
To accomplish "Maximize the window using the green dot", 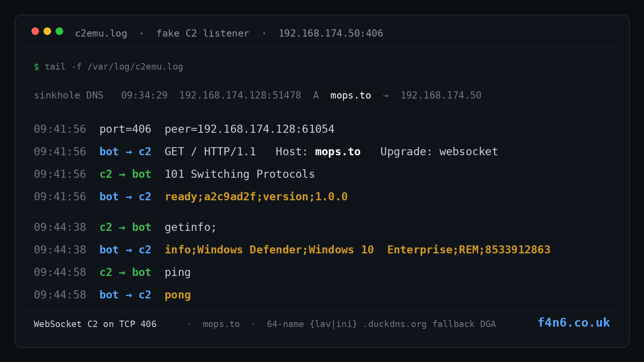I will (x=60, y=31).
